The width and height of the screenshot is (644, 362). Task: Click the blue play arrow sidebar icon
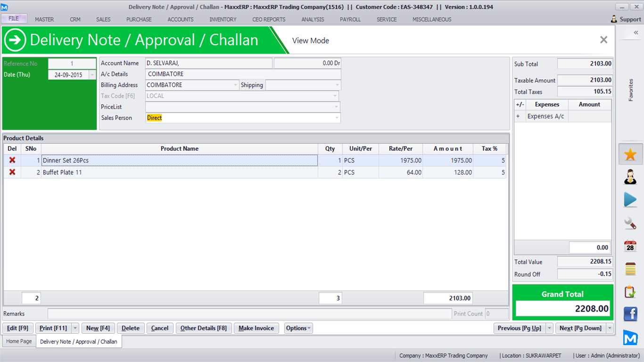[x=630, y=200]
